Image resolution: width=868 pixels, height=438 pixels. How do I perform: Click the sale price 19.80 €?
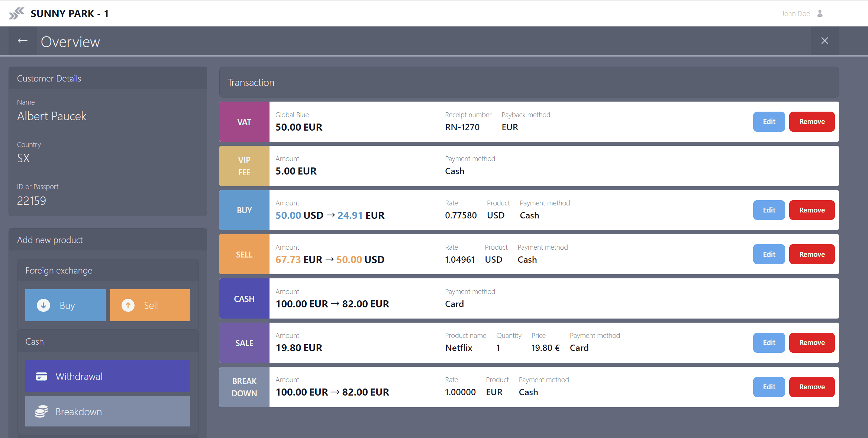(545, 348)
